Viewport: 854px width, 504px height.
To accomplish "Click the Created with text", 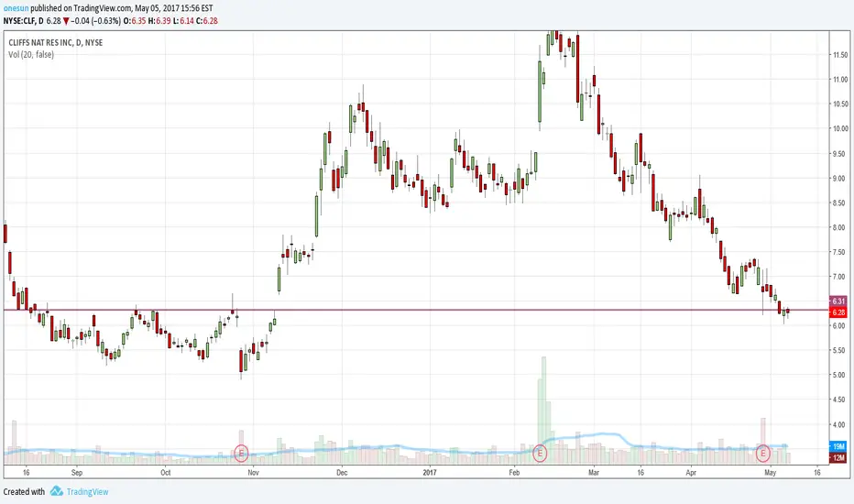I will (x=24, y=491).
